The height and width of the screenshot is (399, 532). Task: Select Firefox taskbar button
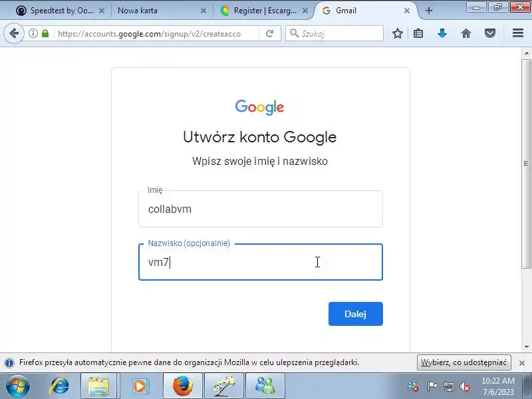[183, 386]
